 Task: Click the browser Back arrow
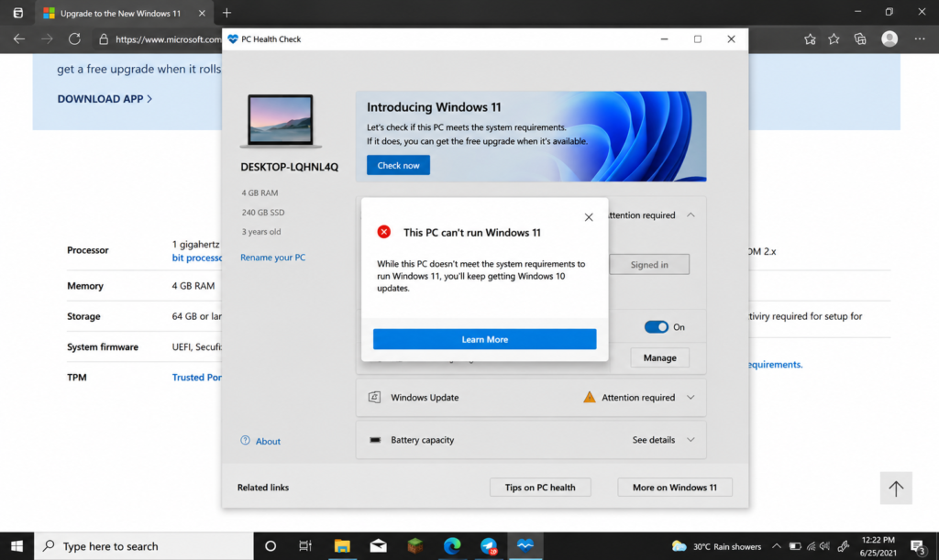click(x=19, y=38)
